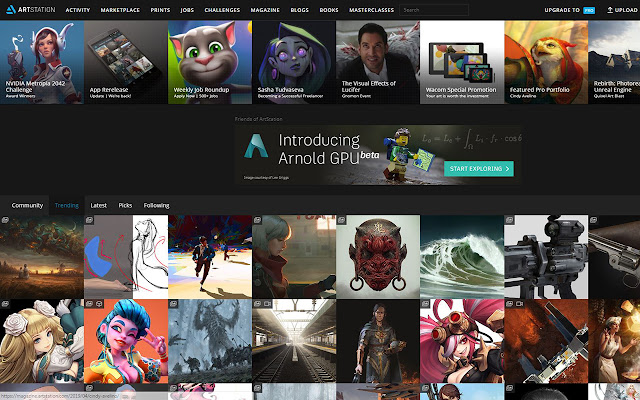Click the Upgrade To link
The width and height of the screenshot is (640, 400).
(562, 10)
